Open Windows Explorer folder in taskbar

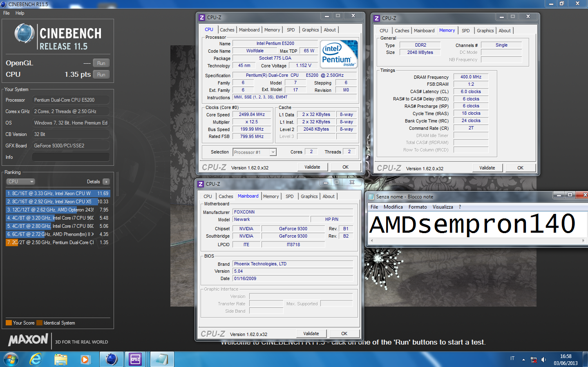pos(61,360)
